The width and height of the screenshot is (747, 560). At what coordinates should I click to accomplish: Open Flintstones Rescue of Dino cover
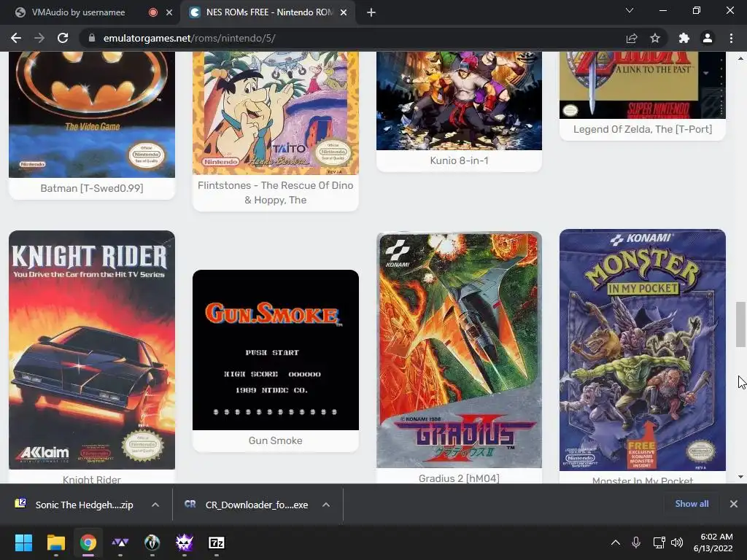[275, 113]
